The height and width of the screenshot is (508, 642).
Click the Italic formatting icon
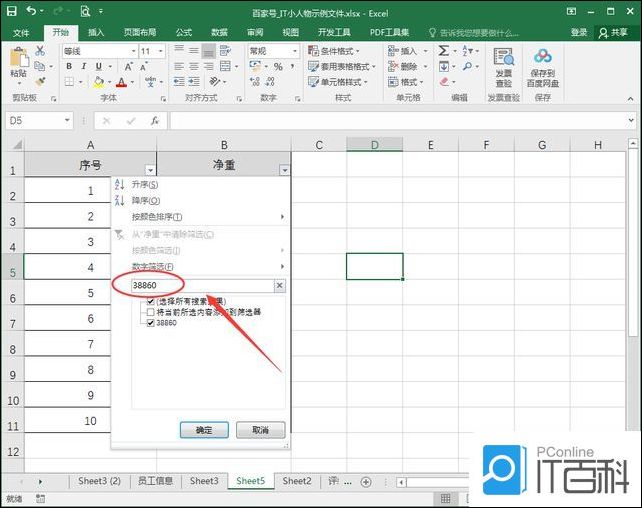[x=84, y=67]
